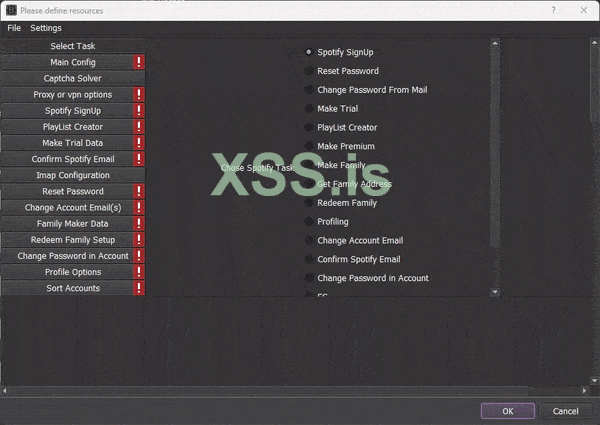Click the red exclamation icon beside Reset Password tab
The width and height of the screenshot is (600, 425).
[x=139, y=191]
